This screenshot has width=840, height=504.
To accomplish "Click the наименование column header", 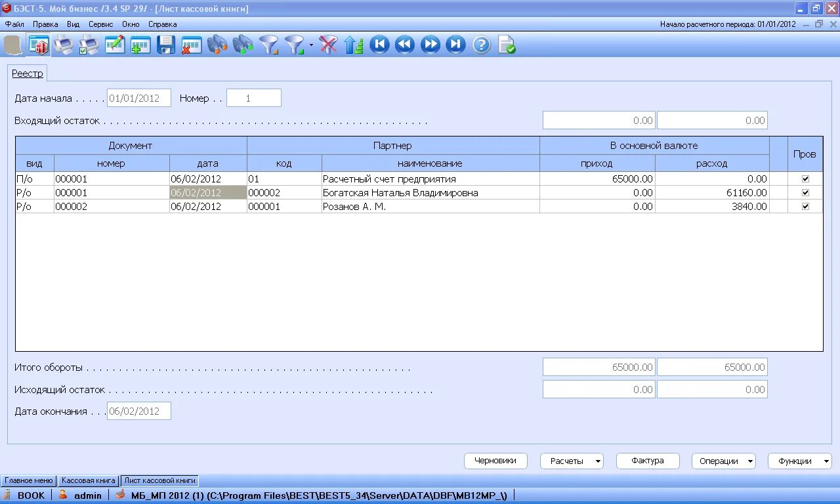I will click(x=430, y=163).
